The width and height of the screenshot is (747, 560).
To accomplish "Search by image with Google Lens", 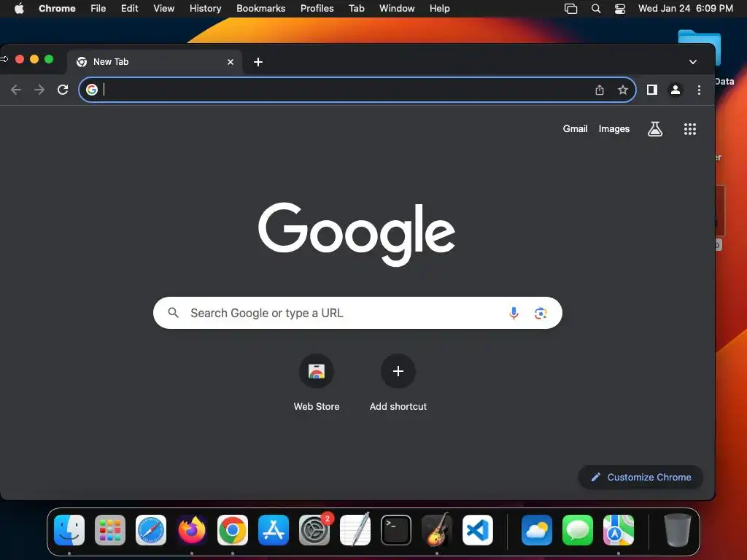I will (x=541, y=313).
